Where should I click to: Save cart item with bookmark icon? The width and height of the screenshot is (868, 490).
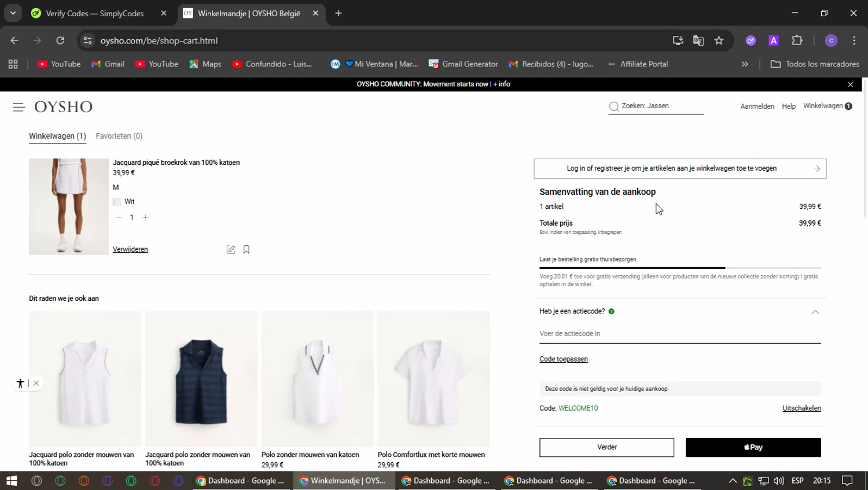point(247,249)
